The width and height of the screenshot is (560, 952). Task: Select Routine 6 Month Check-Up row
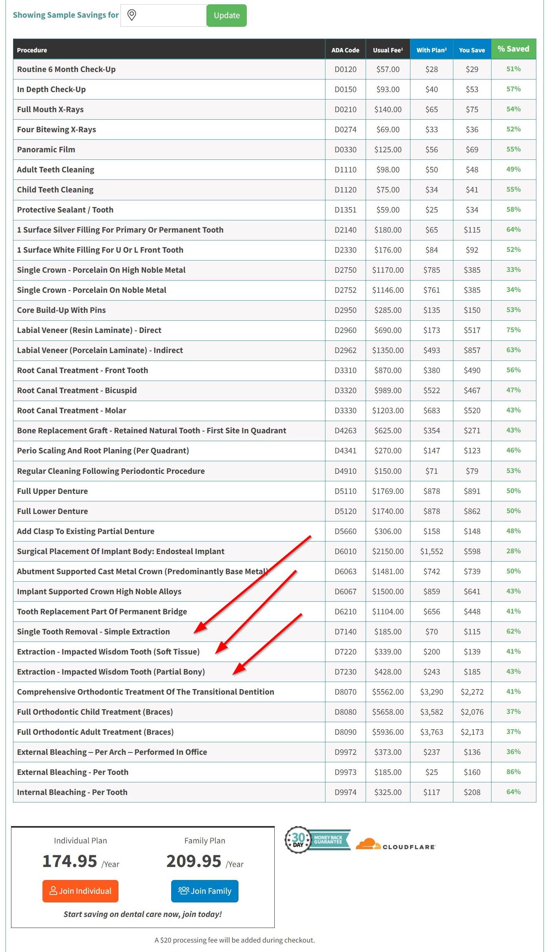click(x=274, y=69)
